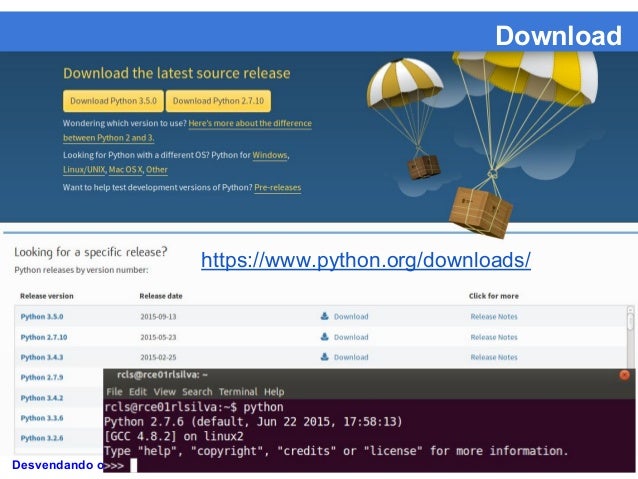Click the [GCC 4.8.2] on linux2 line
The image size is (638, 479).
point(174,436)
